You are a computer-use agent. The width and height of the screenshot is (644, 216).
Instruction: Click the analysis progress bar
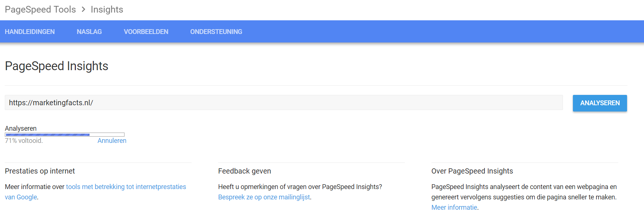64,135
